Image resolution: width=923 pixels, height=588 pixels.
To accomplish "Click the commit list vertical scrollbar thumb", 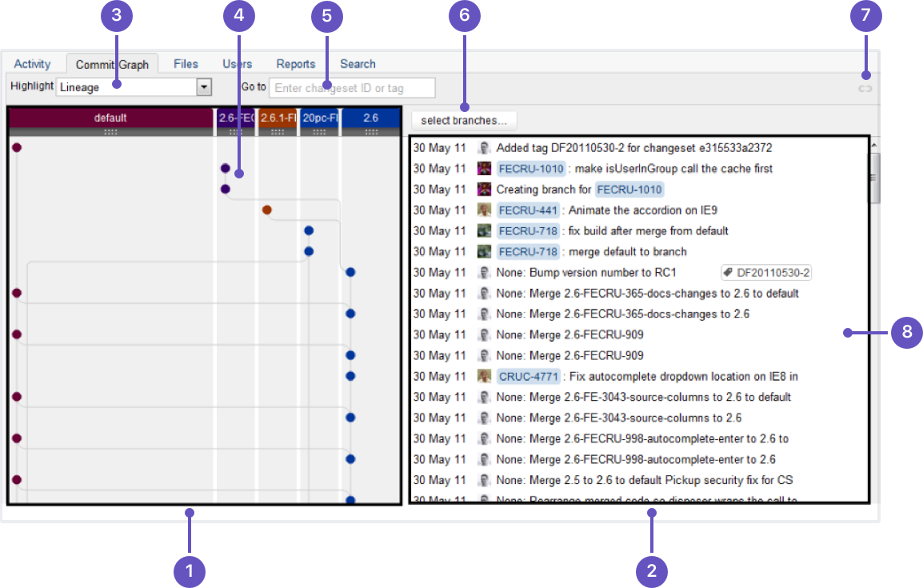I will coord(875,176).
